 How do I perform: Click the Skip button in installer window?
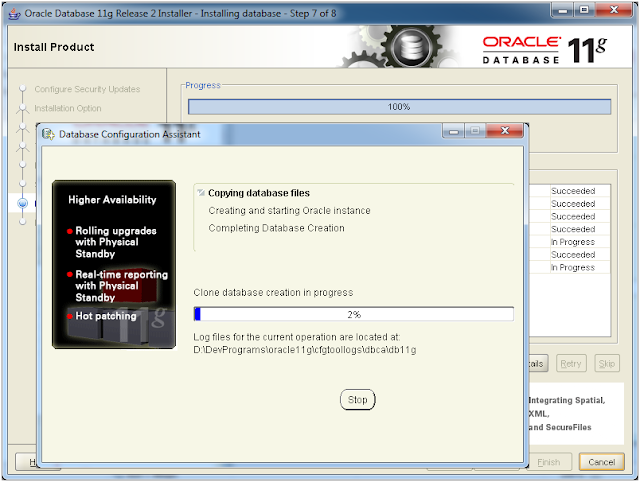click(607, 363)
